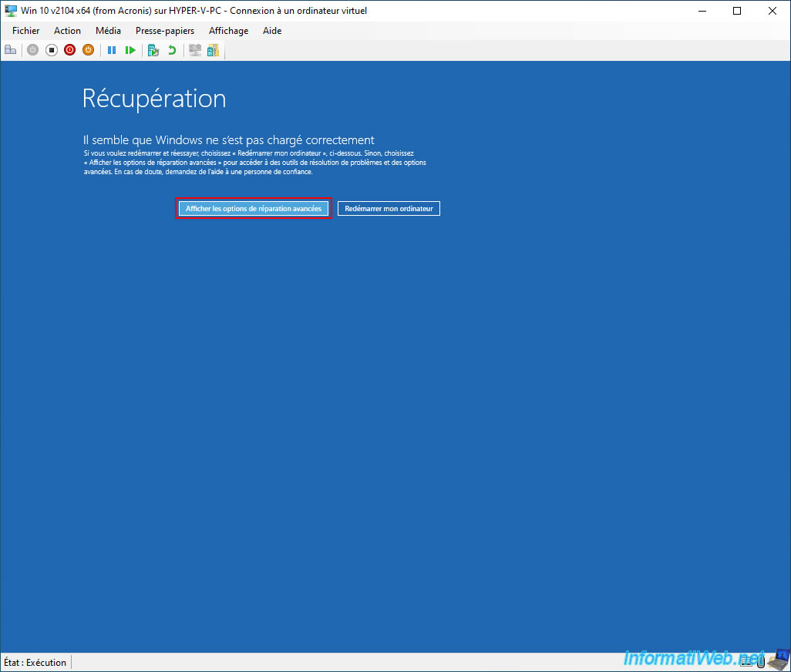The width and height of the screenshot is (791, 672).
Task: Click Afficher les options de réparation avancées
Action: click(253, 208)
